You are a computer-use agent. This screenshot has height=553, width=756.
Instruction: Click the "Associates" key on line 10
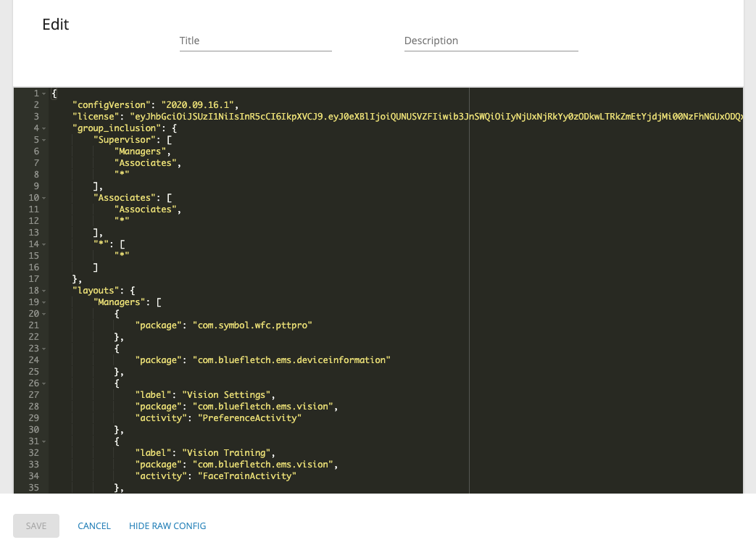coord(125,198)
